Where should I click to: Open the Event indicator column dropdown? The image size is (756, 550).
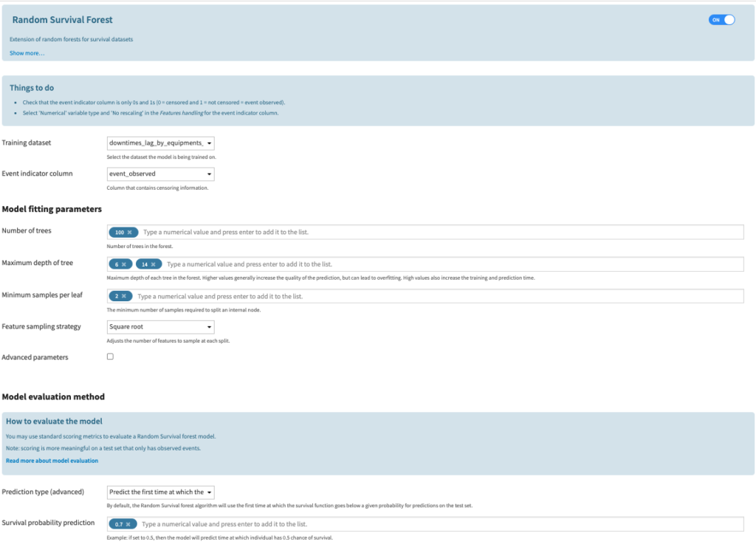[x=160, y=174]
